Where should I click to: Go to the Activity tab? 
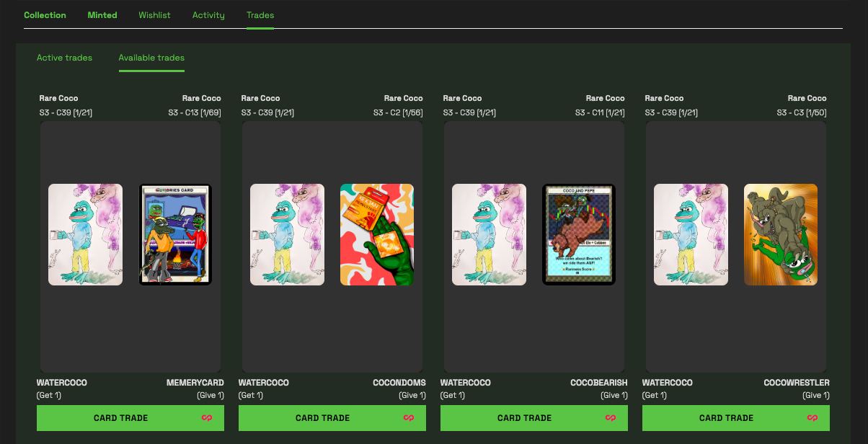[208, 15]
